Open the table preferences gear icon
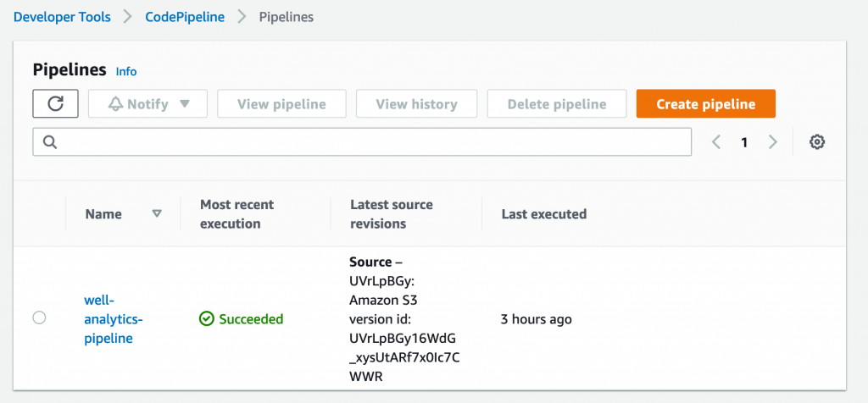Viewport: 868px width, 403px height. pos(817,142)
